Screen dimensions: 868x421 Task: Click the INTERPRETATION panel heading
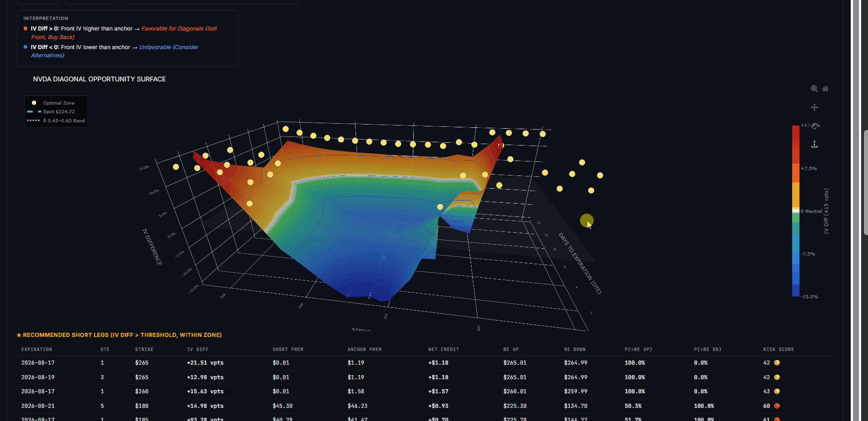[46, 19]
